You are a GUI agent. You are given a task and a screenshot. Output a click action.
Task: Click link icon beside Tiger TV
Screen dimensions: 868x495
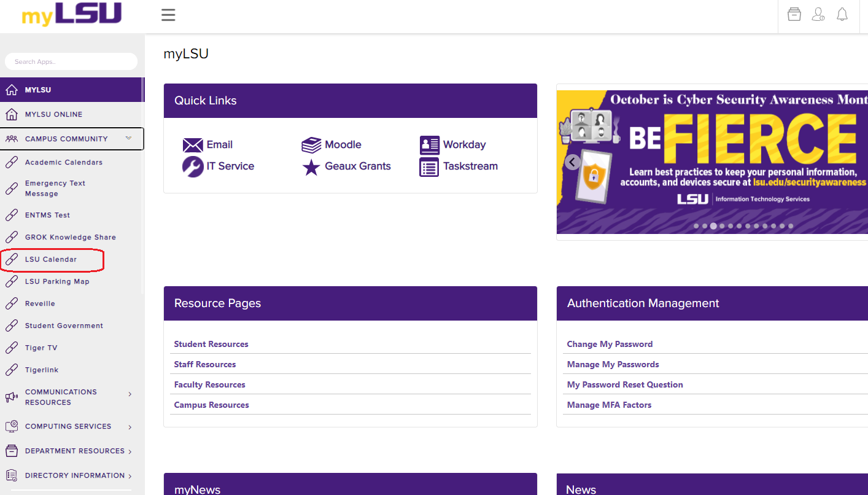(x=11, y=348)
